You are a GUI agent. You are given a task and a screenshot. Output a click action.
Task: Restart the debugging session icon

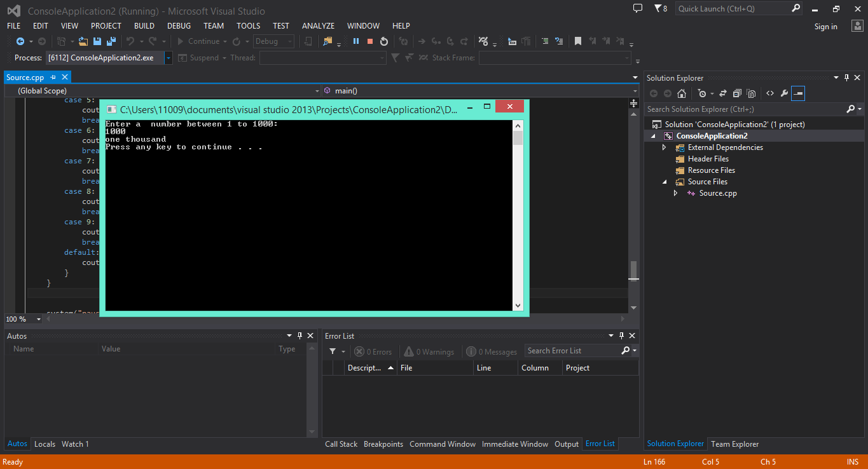[x=385, y=41]
